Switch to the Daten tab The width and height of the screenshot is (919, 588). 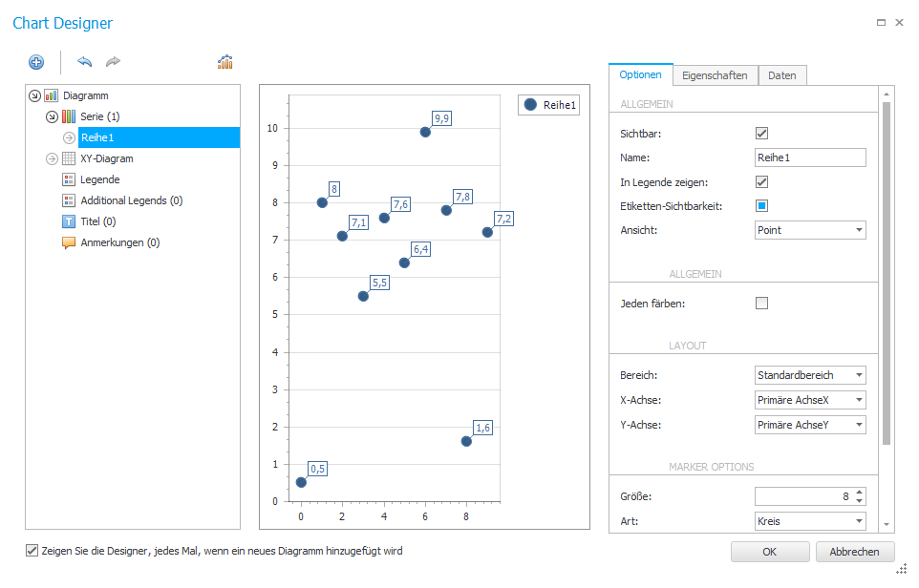[x=782, y=75]
